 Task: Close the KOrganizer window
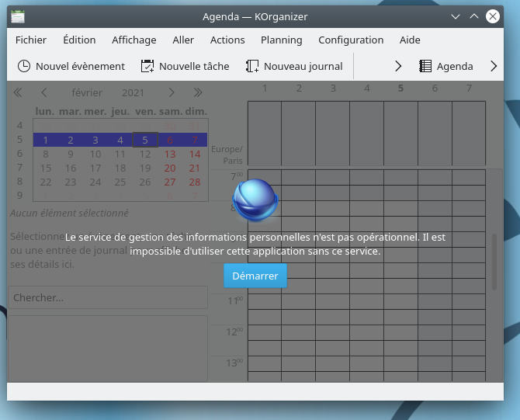[x=493, y=16]
